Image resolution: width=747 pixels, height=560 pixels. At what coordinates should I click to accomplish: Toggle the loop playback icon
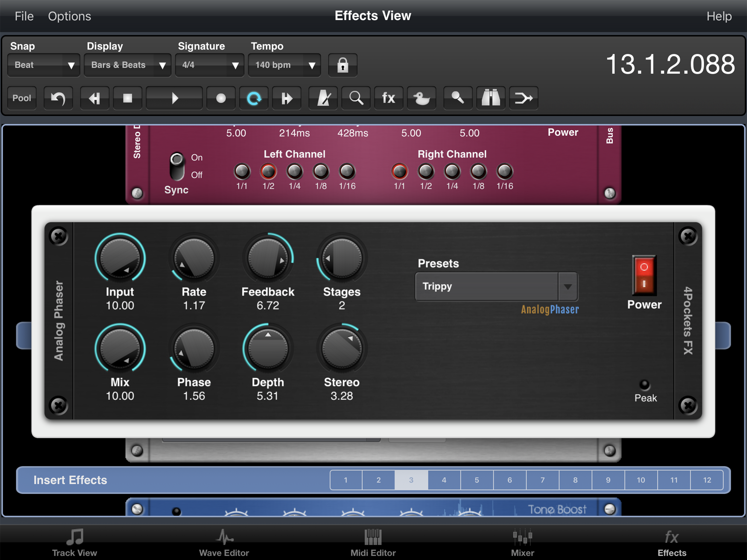pyautogui.click(x=254, y=98)
